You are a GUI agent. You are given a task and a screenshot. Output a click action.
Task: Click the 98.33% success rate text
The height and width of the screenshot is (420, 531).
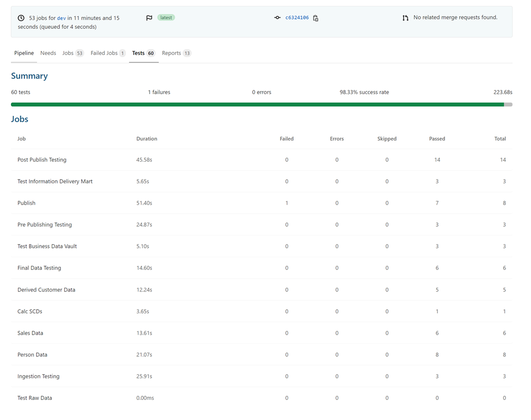pos(364,92)
